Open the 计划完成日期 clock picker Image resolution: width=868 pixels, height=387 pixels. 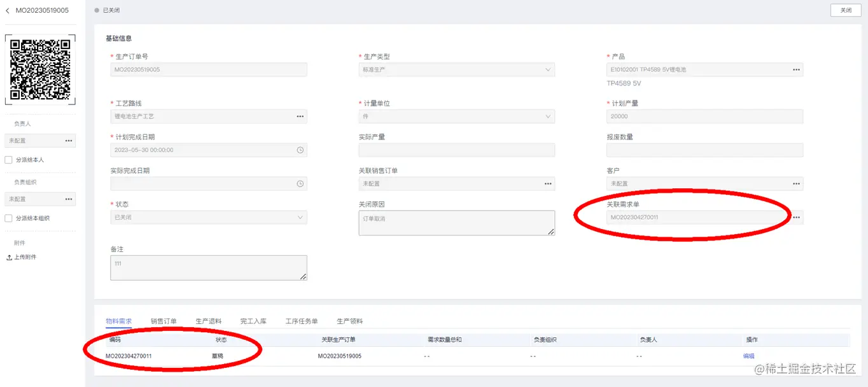point(300,150)
